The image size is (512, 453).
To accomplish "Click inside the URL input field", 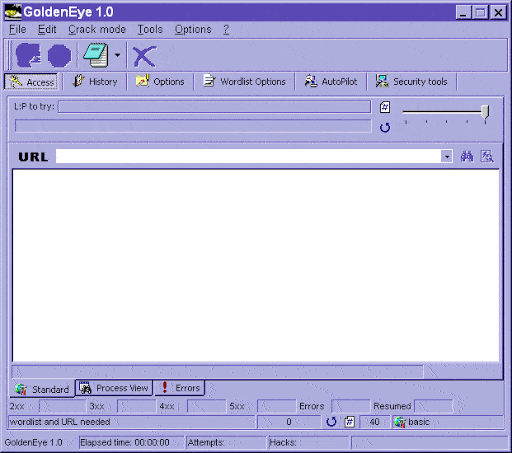I will pos(248,156).
